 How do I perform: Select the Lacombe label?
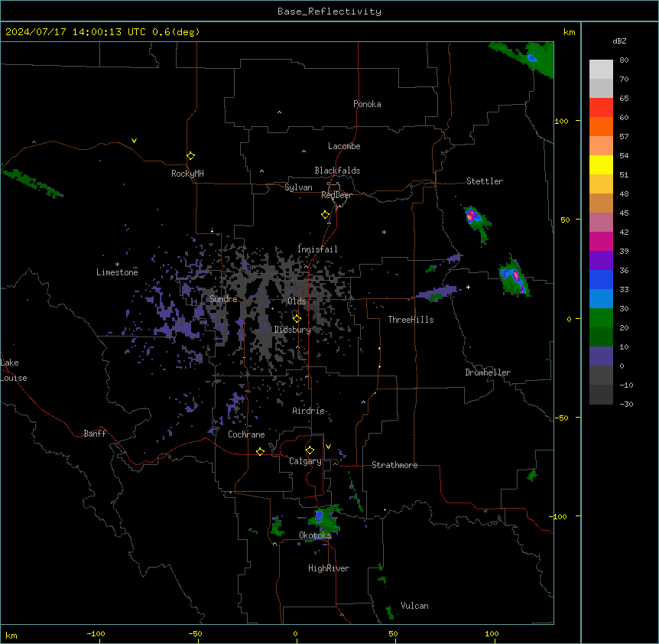(344, 146)
